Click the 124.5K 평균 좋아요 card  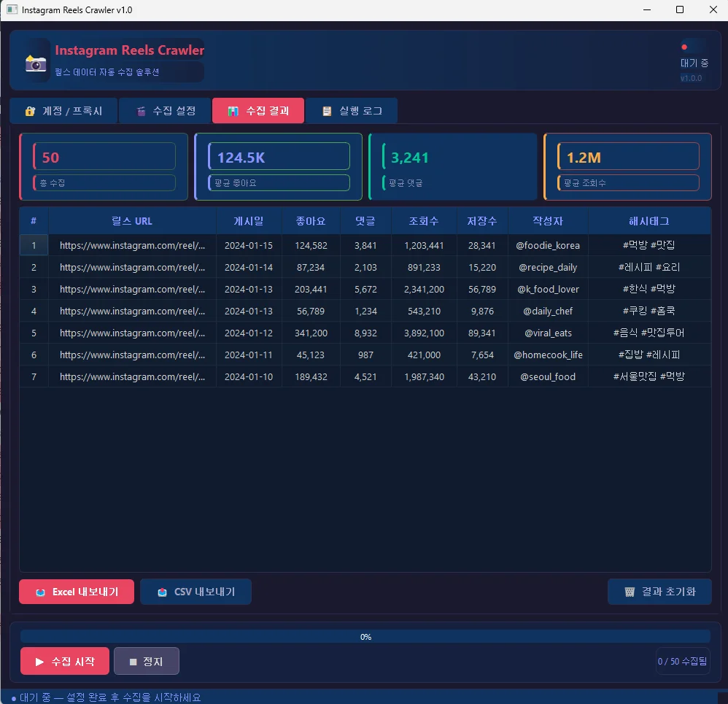(x=278, y=167)
